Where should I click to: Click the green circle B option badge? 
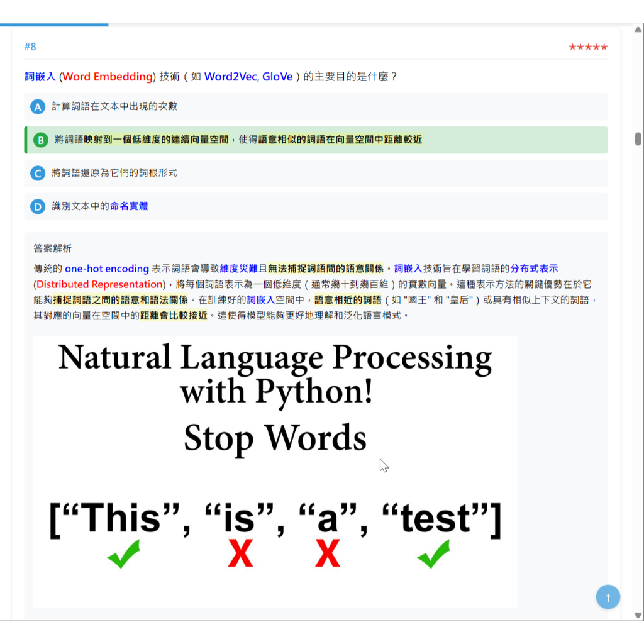point(40,140)
